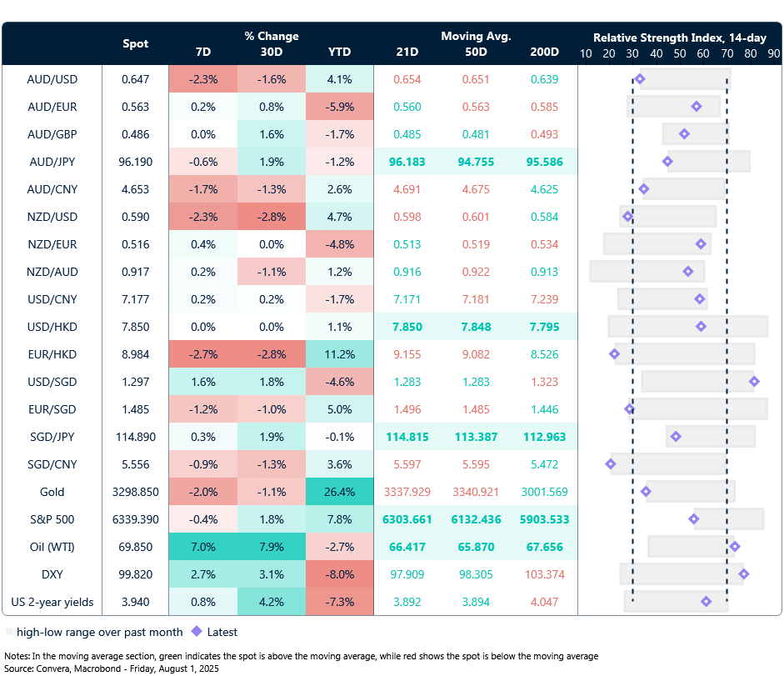Click the 200D moving average column header
This screenshot has width=784, height=676.
click(544, 52)
